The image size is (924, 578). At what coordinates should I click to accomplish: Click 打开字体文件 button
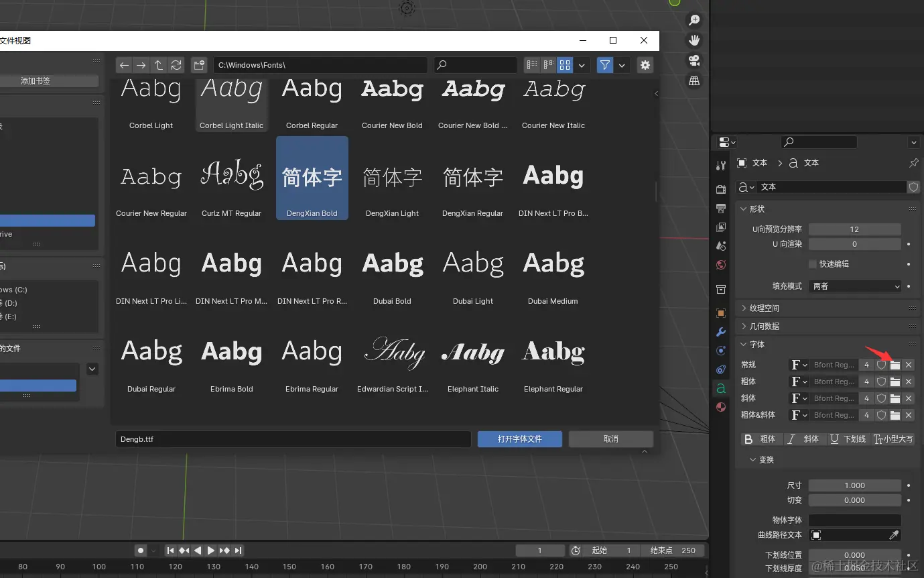click(x=520, y=439)
